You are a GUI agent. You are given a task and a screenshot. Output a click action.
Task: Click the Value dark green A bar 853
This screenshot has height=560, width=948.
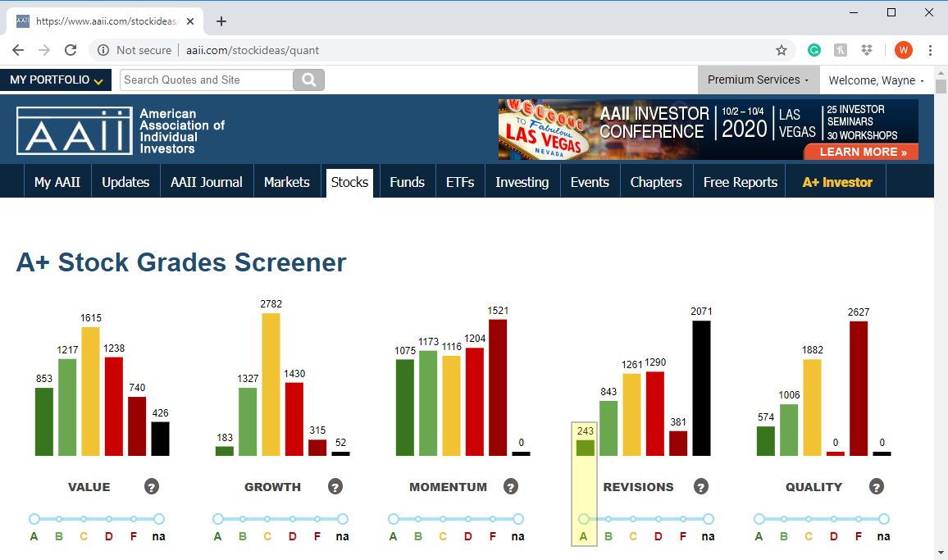[x=44, y=421]
